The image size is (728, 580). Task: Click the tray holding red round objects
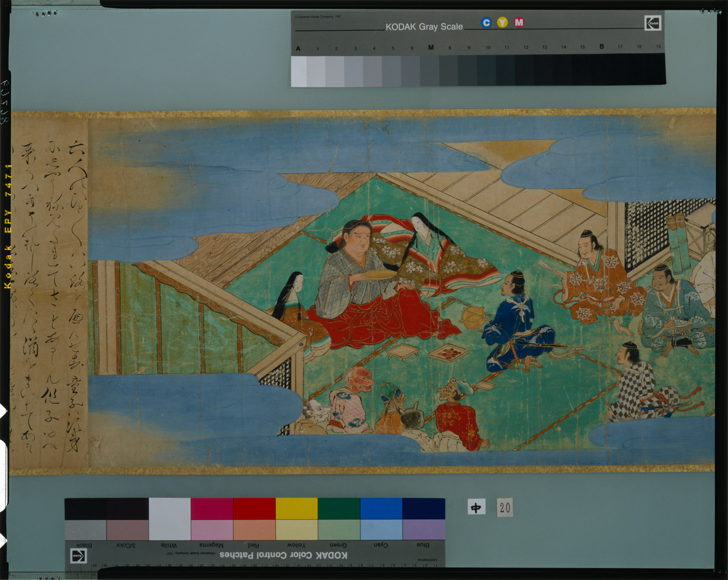click(x=448, y=353)
